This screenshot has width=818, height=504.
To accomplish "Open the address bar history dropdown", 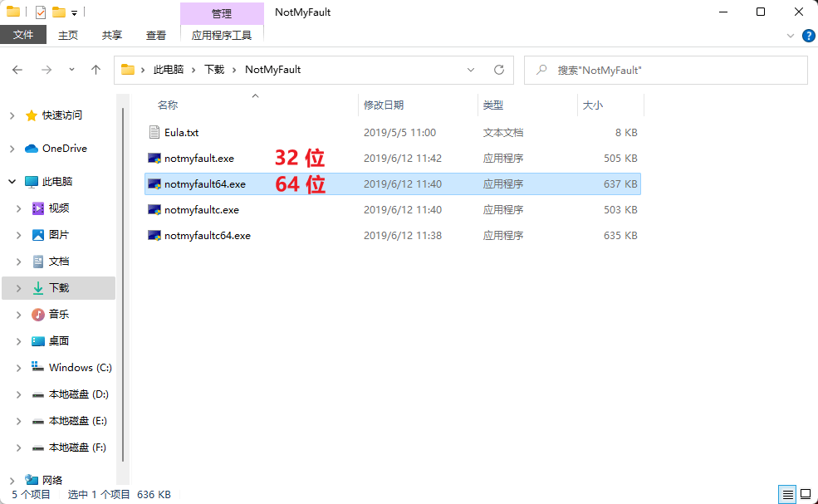I will pos(471,71).
